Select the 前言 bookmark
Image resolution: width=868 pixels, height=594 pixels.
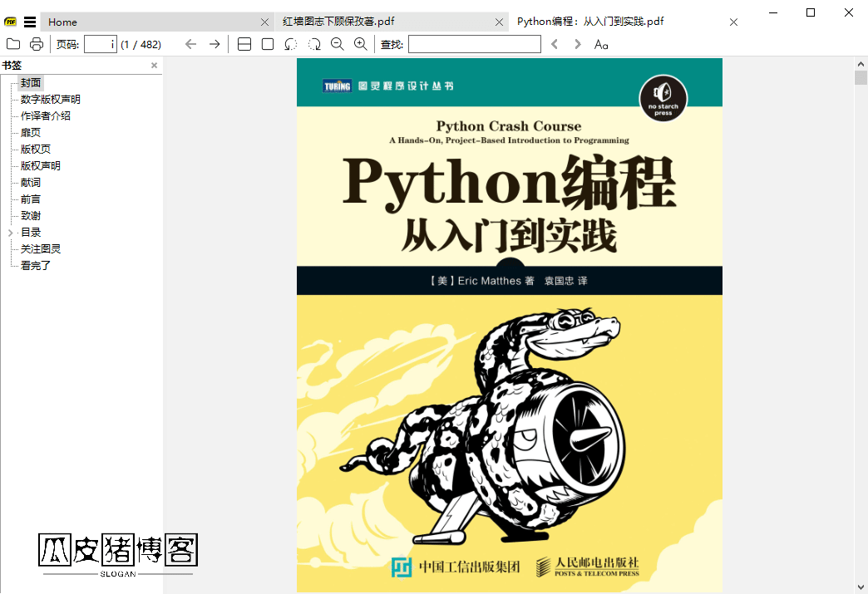31,199
